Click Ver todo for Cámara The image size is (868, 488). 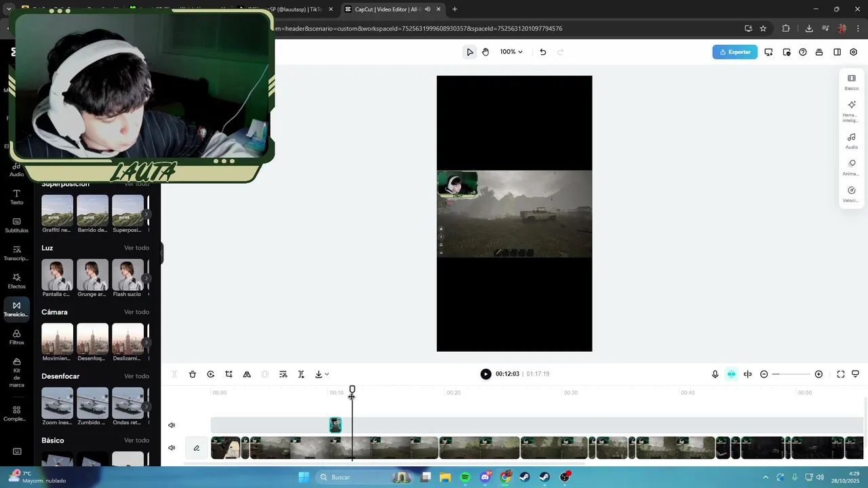[136, 312]
